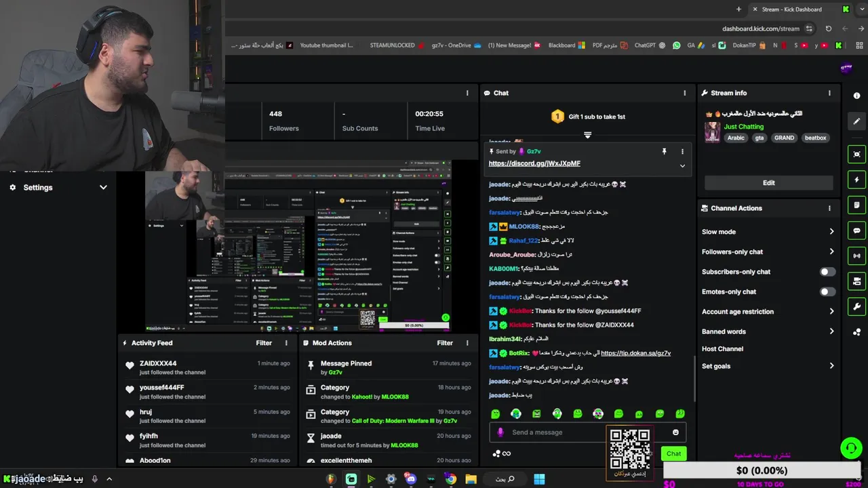Click the Edit stream info button
The height and width of the screenshot is (488, 868).
768,183
